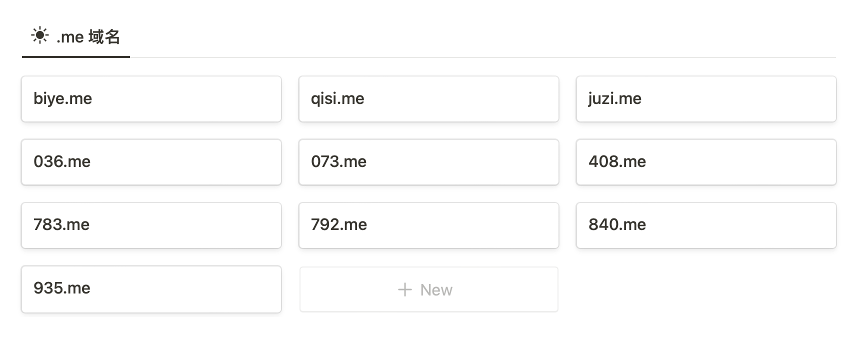868x337 pixels.
Task: Click the qisi.me title text
Action: pos(337,98)
